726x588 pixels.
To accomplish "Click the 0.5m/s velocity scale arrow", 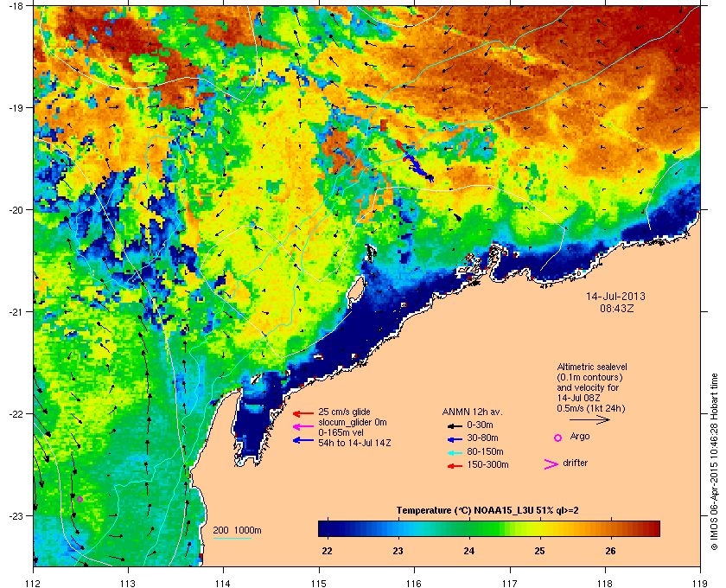I will pyautogui.click(x=589, y=419).
